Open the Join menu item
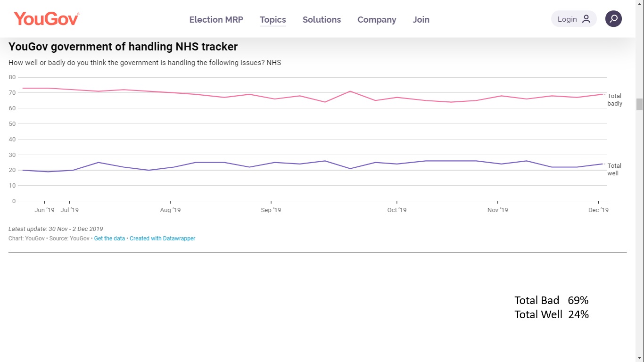The width and height of the screenshot is (644, 362). pyautogui.click(x=421, y=20)
